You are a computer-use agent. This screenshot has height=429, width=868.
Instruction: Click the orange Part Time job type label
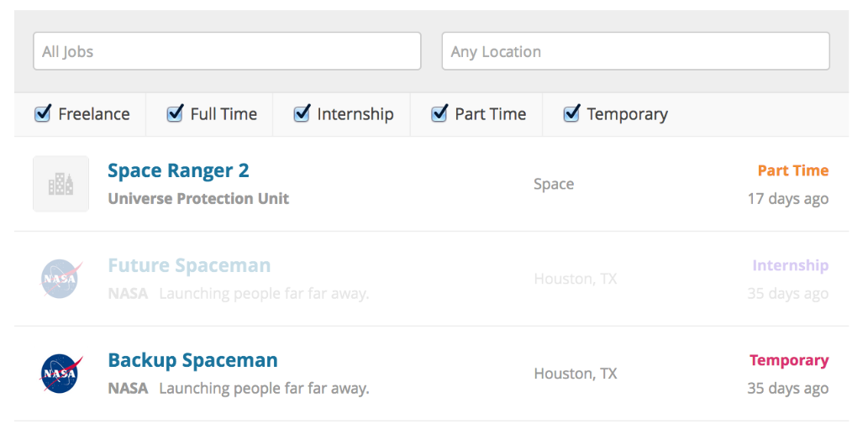pyautogui.click(x=792, y=170)
